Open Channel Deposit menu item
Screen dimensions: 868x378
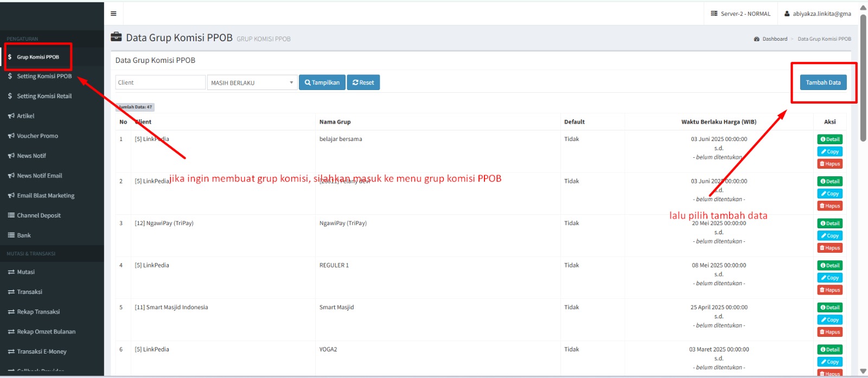[x=39, y=215]
